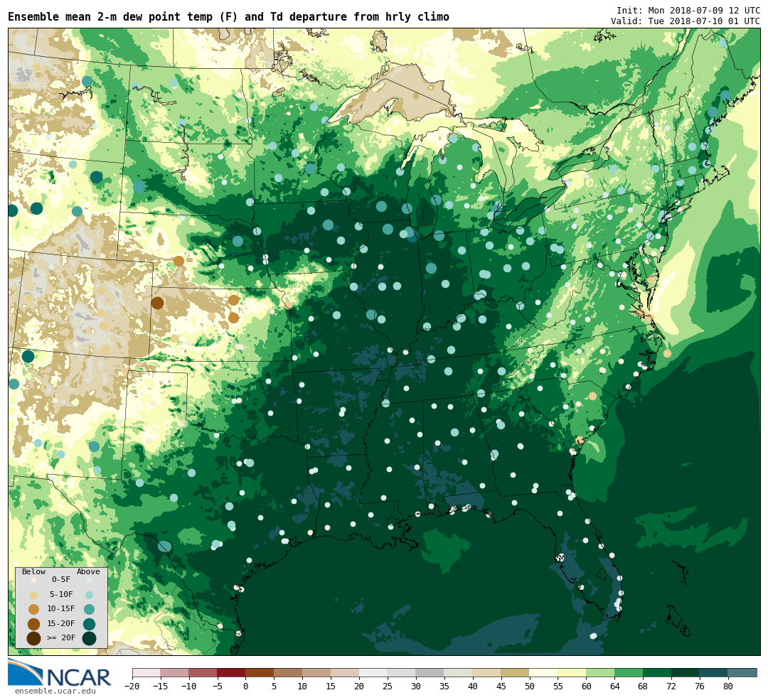768x700 pixels.
Task: Pick the 72 to 76 darkest green swatch
Action: tap(686, 672)
